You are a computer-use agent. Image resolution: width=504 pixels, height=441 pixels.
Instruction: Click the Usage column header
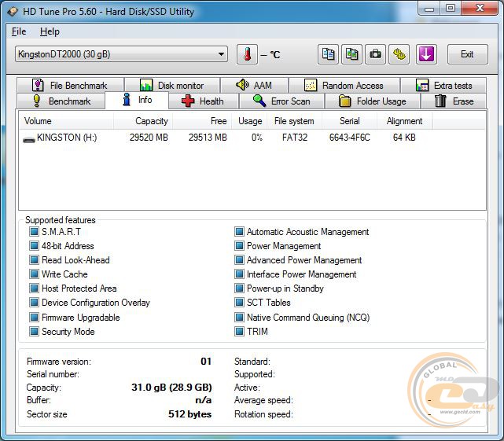coord(249,121)
